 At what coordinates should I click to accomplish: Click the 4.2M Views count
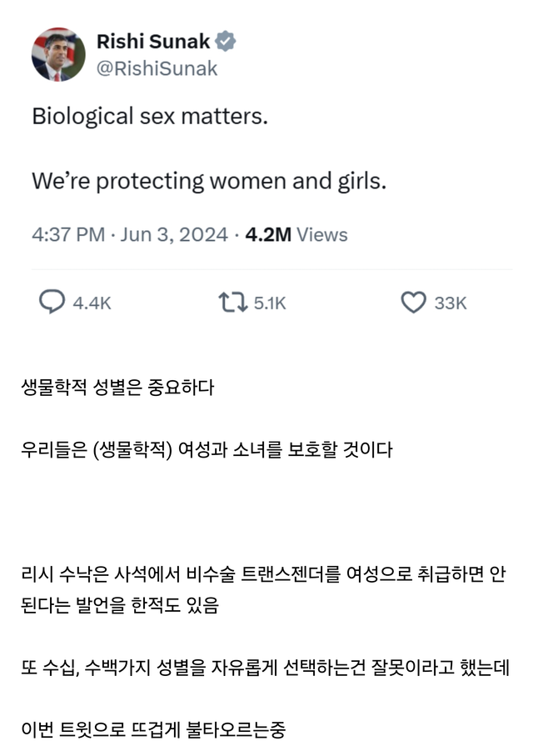pos(296,235)
